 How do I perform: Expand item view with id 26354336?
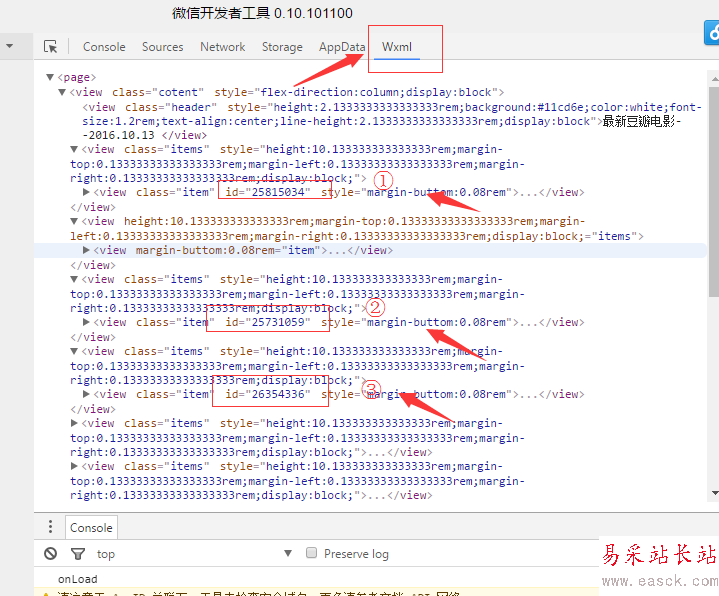tap(86, 394)
